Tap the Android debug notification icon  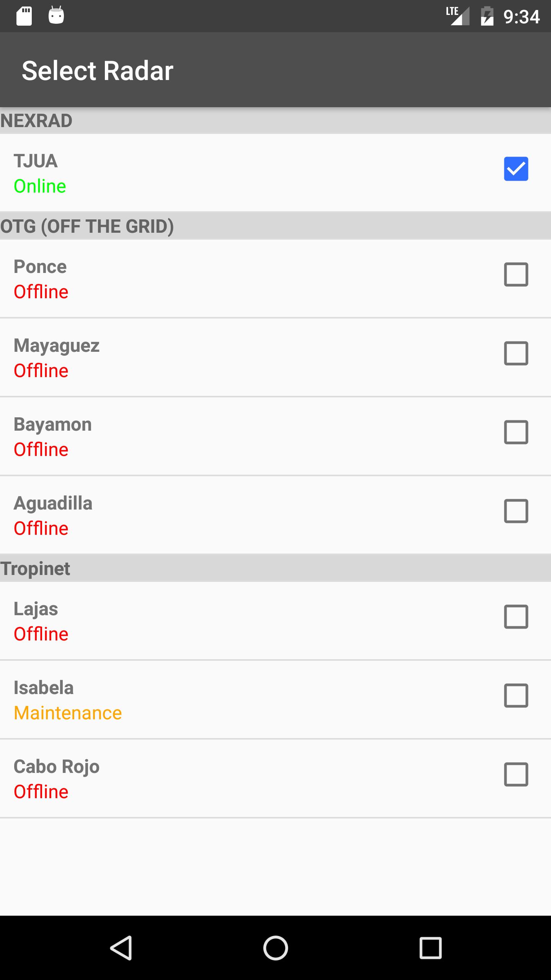(56, 16)
